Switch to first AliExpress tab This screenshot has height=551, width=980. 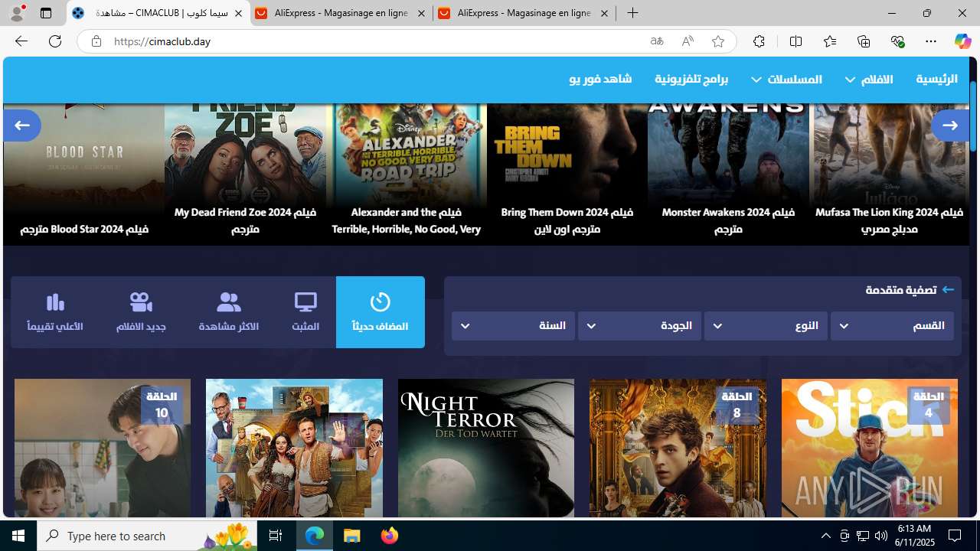coord(341,13)
